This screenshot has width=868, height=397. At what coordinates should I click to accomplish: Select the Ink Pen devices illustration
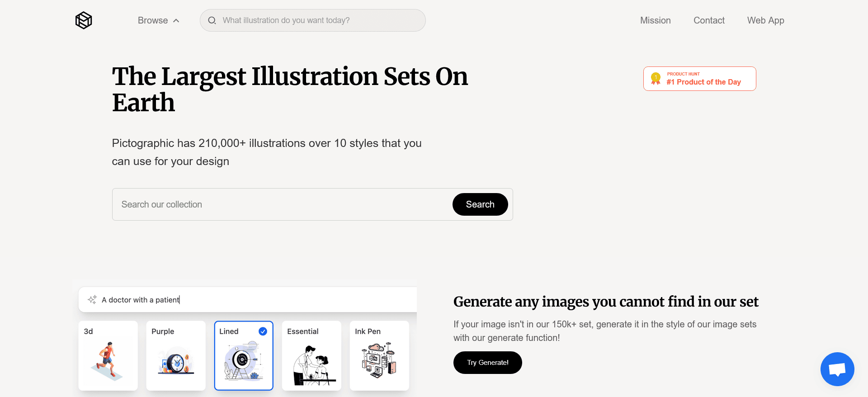(379, 360)
